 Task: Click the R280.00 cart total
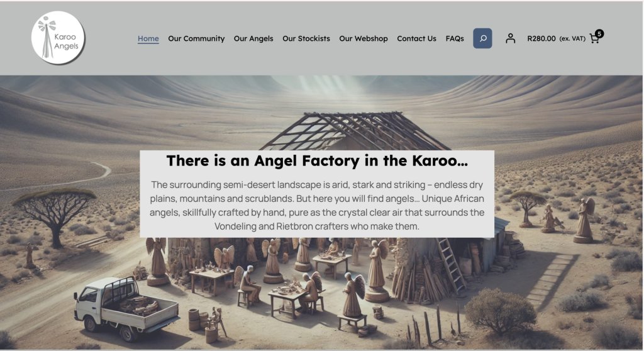541,38
